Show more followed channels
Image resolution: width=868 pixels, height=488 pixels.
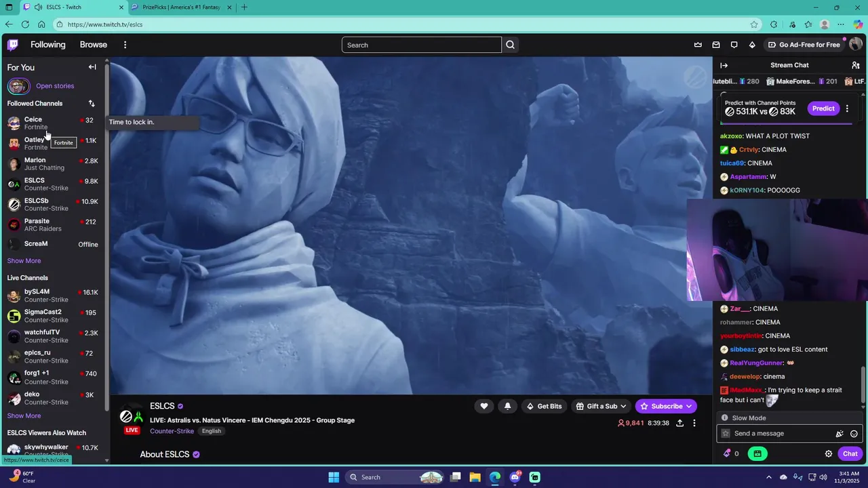(24, 261)
